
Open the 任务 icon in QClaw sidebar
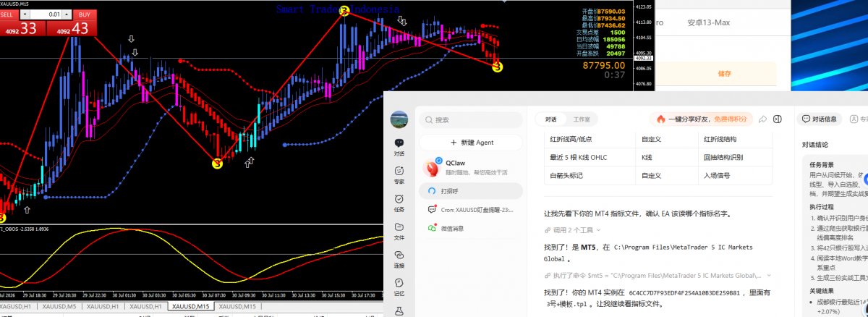(399, 203)
